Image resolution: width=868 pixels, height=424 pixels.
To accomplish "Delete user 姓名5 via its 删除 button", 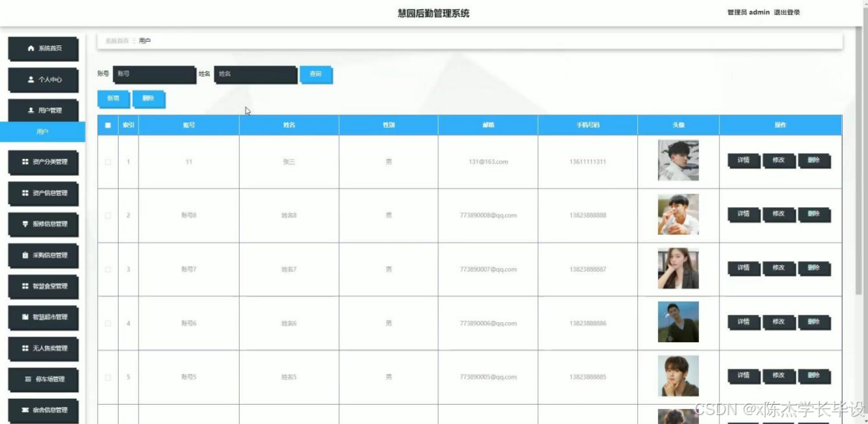I will tap(815, 376).
